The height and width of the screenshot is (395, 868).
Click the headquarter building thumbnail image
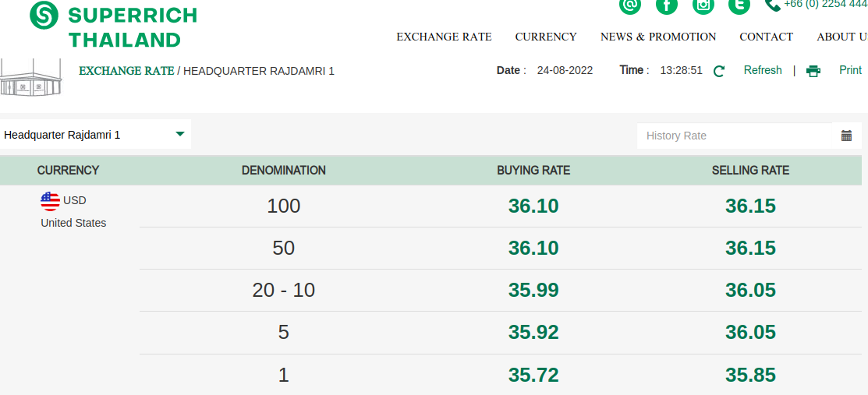[30, 77]
